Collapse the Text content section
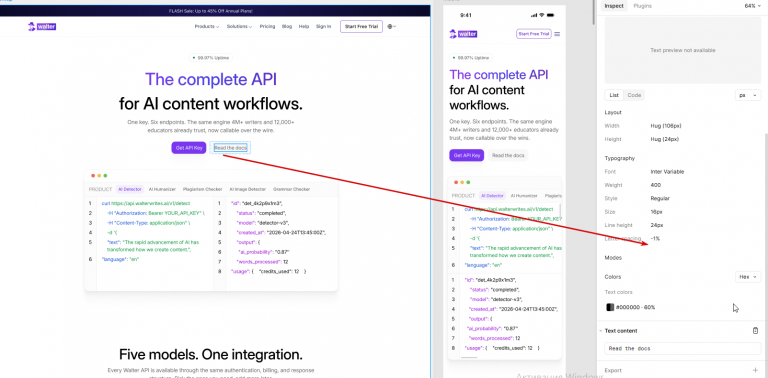 tap(601, 331)
